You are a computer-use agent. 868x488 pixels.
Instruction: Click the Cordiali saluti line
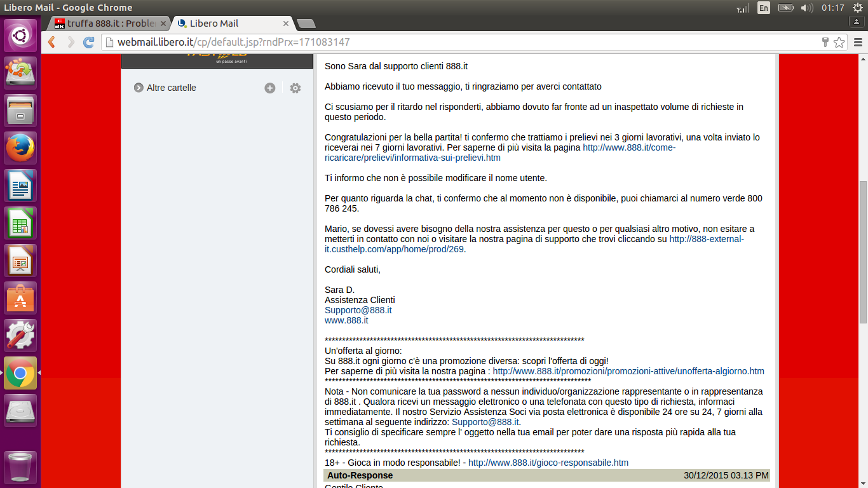tap(353, 269)
